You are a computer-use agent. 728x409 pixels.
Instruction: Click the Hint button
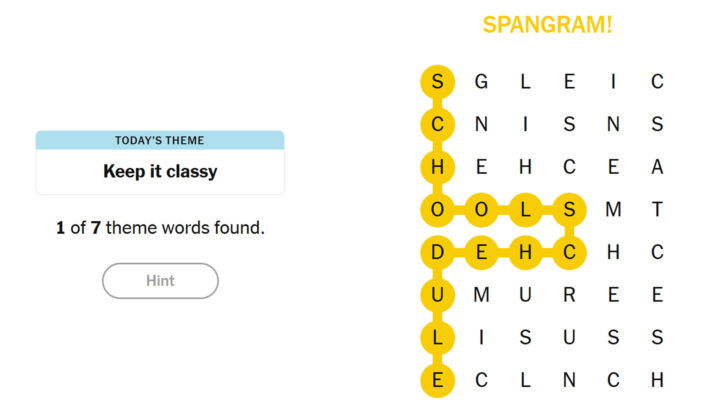pyautogui.click(x=160, y=281)
